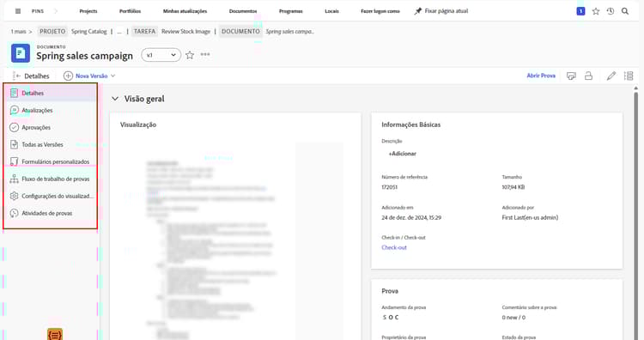644x340 pixels.
Task: Open the search magnifier icon
Action: coord(625,11)
